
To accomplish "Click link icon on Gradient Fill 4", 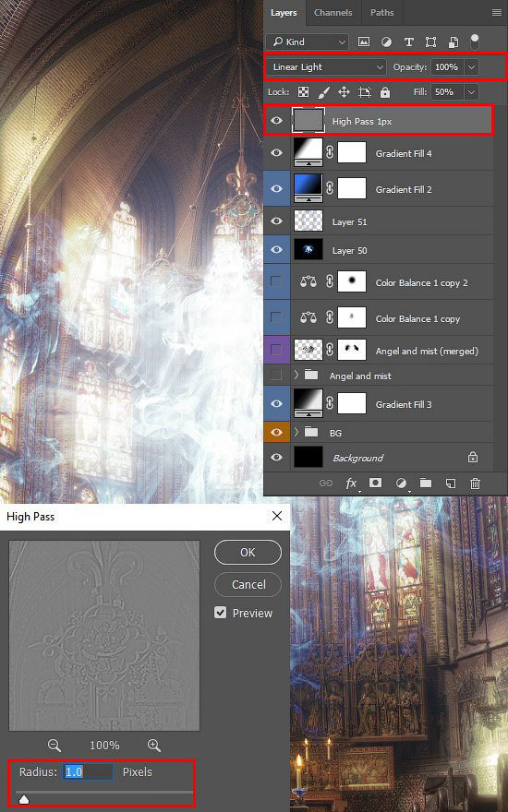I will (330, 153).
